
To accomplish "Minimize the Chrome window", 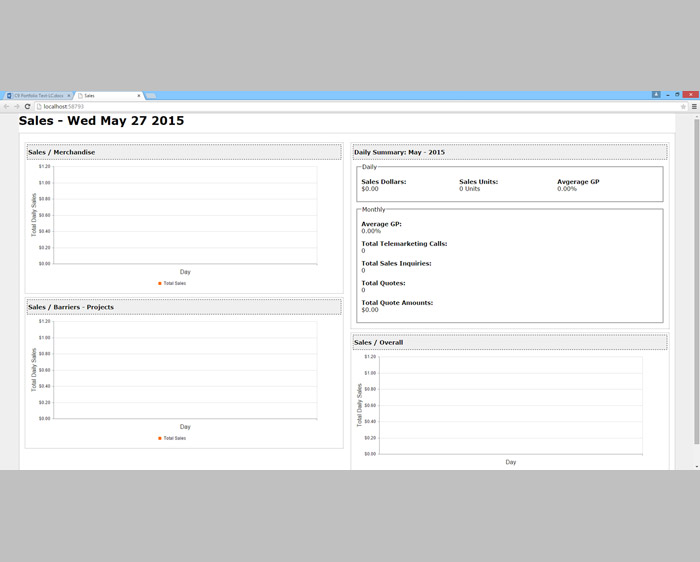I will point(668,95).
